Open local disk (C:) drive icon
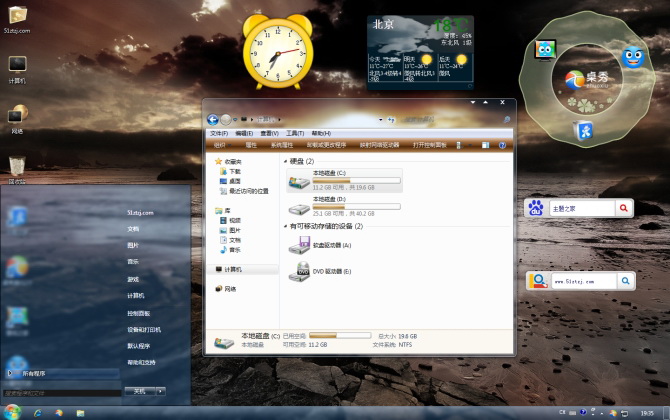Screen dimensions: 670x420 299,182
